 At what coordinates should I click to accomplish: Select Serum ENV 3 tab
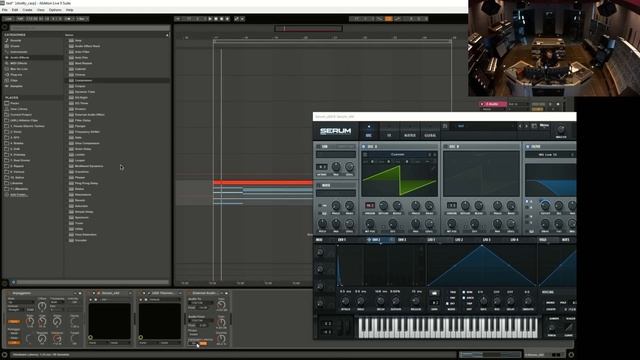(x=402, y=240)
